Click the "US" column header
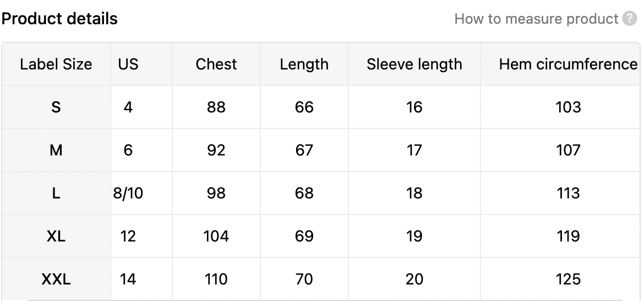The height and width of the screenshot is (301, 644). coord(128,64)
